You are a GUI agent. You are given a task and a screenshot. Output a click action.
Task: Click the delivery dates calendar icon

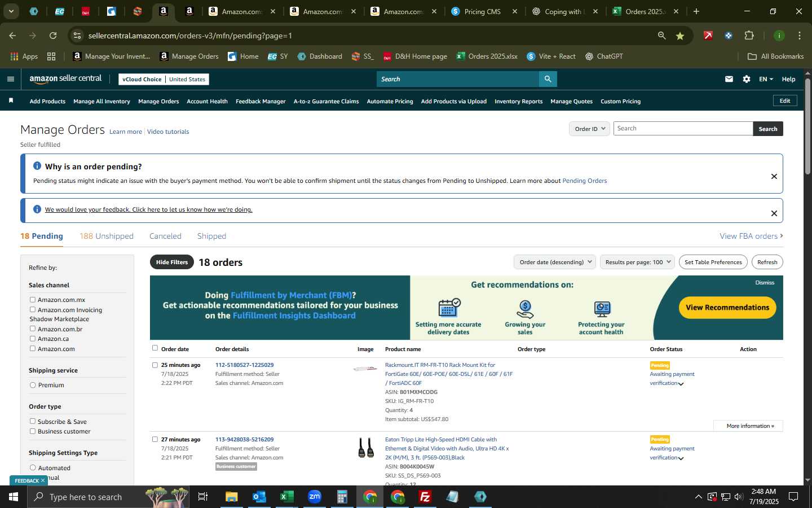click(449, 308)
